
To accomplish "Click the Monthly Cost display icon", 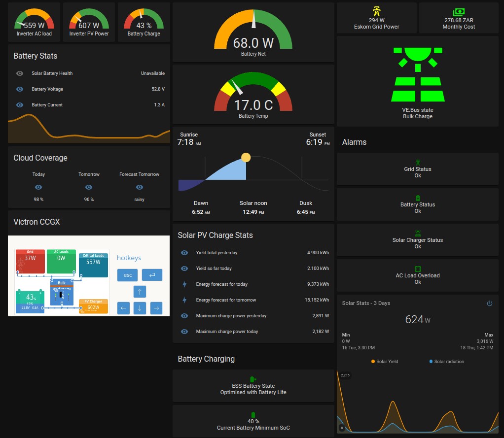I will coord(458,11).
